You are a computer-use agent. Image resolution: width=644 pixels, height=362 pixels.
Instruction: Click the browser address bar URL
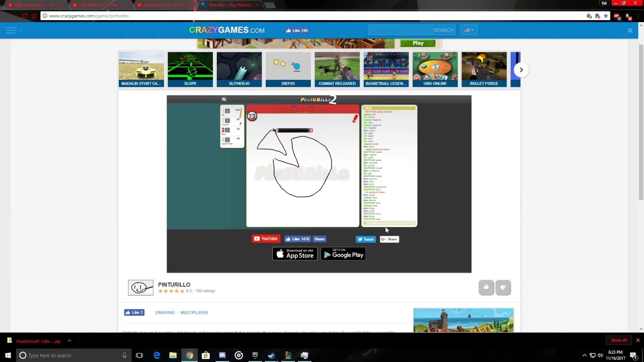click(x=89, y=16)
